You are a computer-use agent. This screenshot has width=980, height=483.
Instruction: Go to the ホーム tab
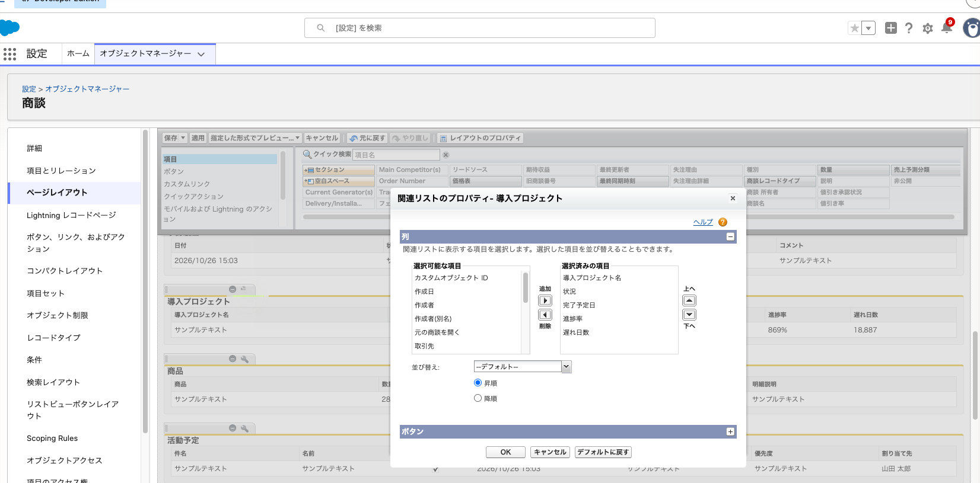[78, 53]
